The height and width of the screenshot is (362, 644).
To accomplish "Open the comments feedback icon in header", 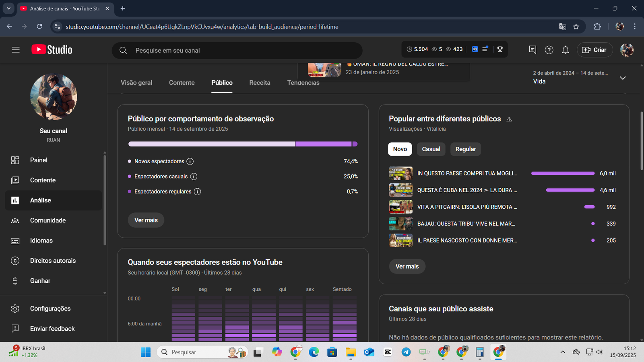I will [x=533, y=49].
